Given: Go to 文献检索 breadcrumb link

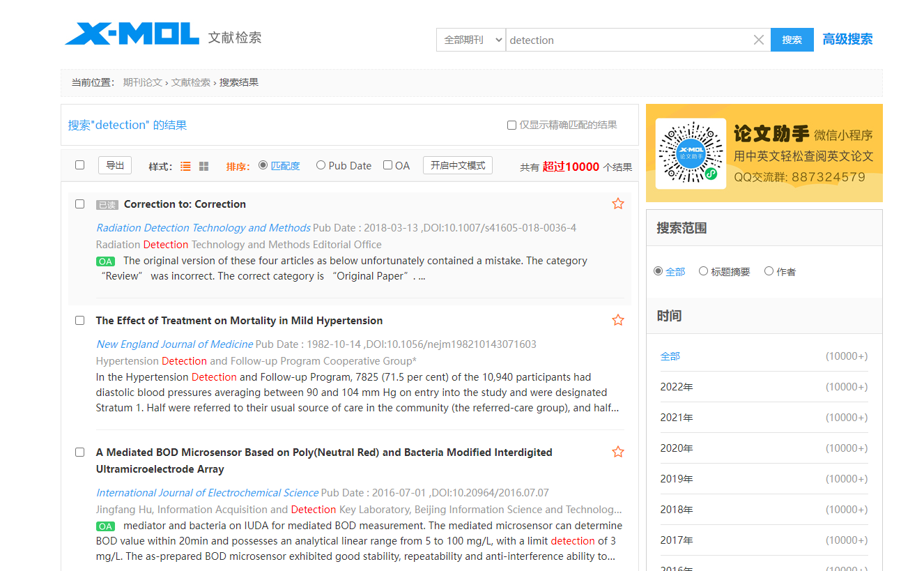Looking at the screenshot, I should [191, 82].
